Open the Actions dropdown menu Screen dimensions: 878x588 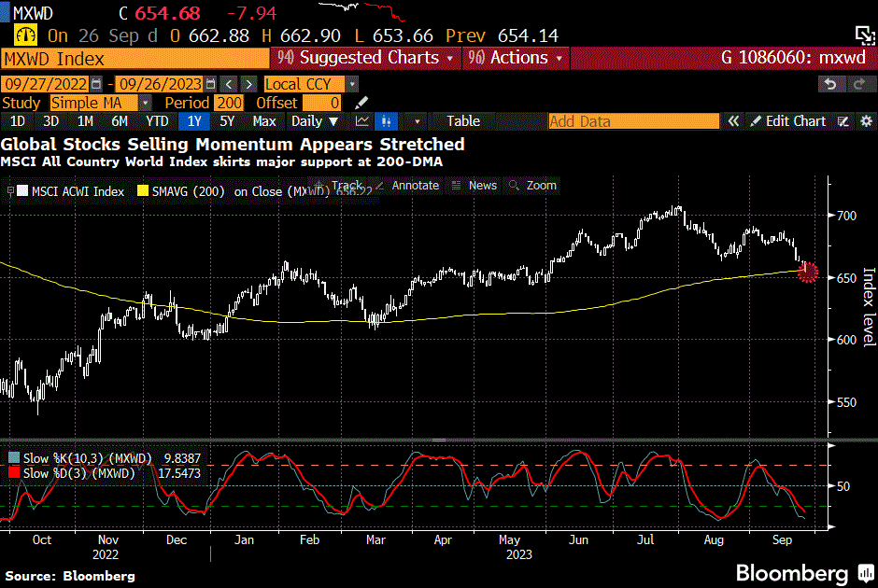tap(516, 58)
